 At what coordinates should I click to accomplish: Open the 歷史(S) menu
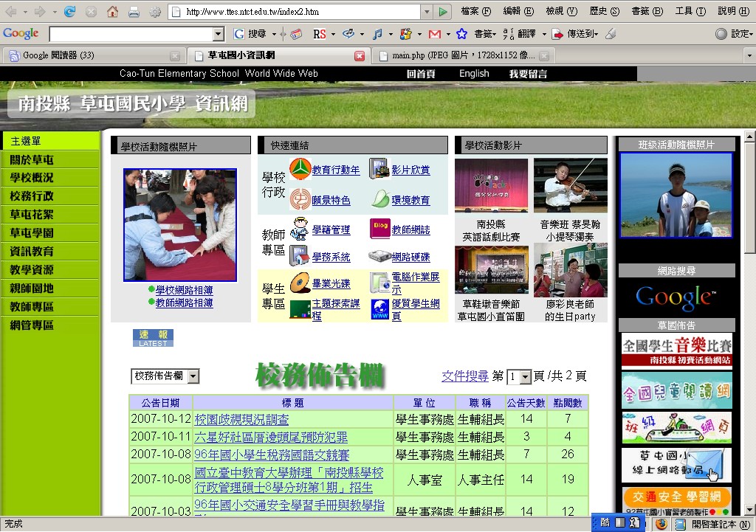pyautogui.click(x=604, y=11)
